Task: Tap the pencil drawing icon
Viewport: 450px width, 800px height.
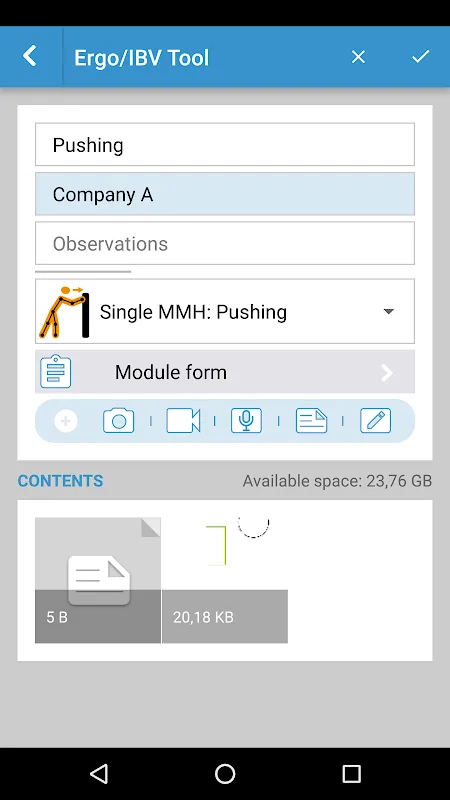Action: (376, 421)
